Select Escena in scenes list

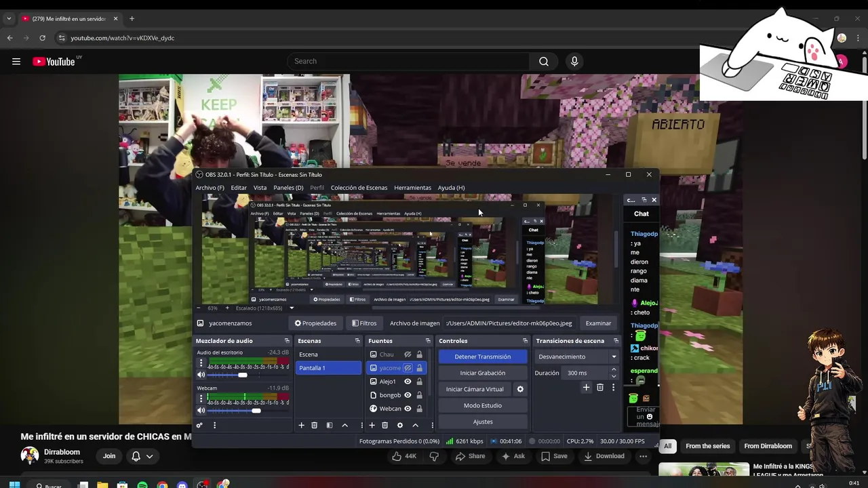pyautogui.click(x=329, y=354)
